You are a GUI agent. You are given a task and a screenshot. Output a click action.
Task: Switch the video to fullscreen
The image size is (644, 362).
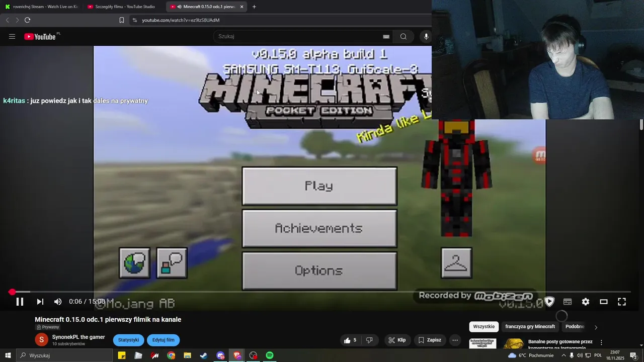(x=622, y=302)
